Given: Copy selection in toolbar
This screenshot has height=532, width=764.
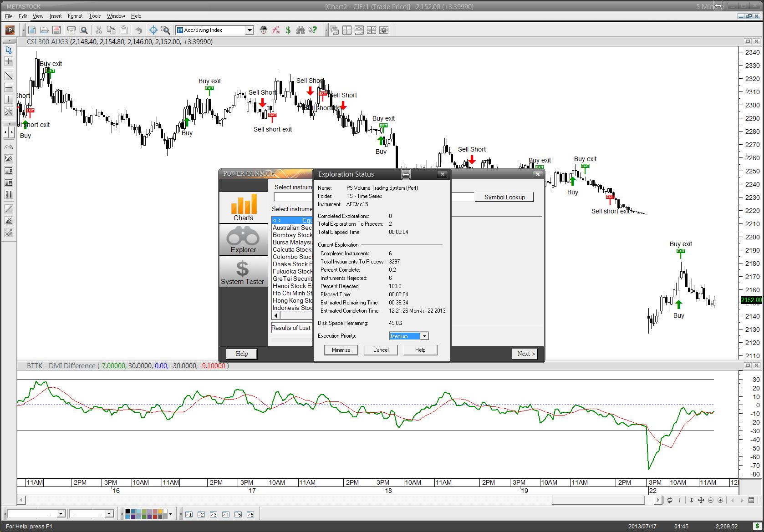Looking at the screenshot, I should [111, 30].
